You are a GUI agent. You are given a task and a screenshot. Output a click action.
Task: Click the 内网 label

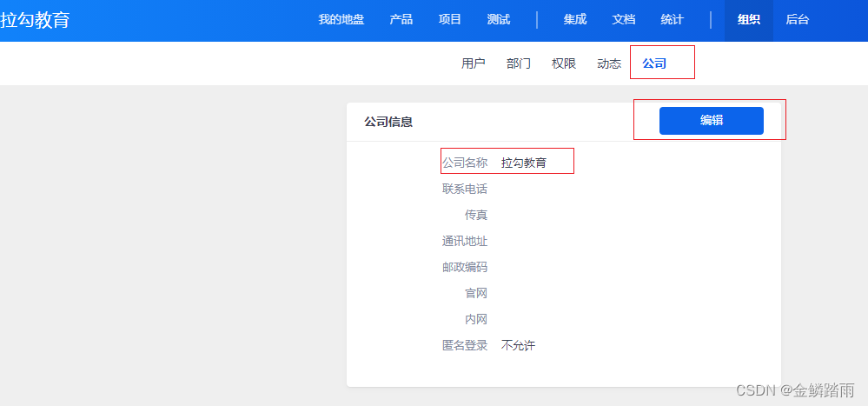(x=476, y=320)
